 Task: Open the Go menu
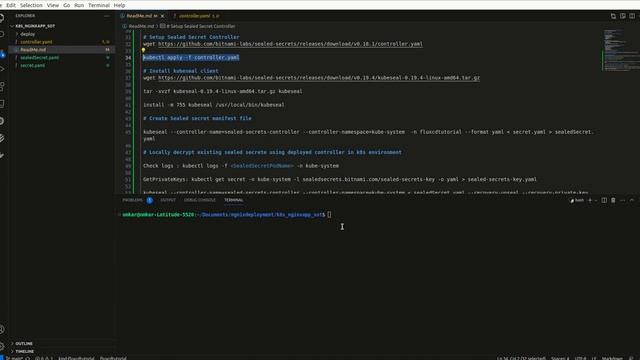[x=67, y=5]
